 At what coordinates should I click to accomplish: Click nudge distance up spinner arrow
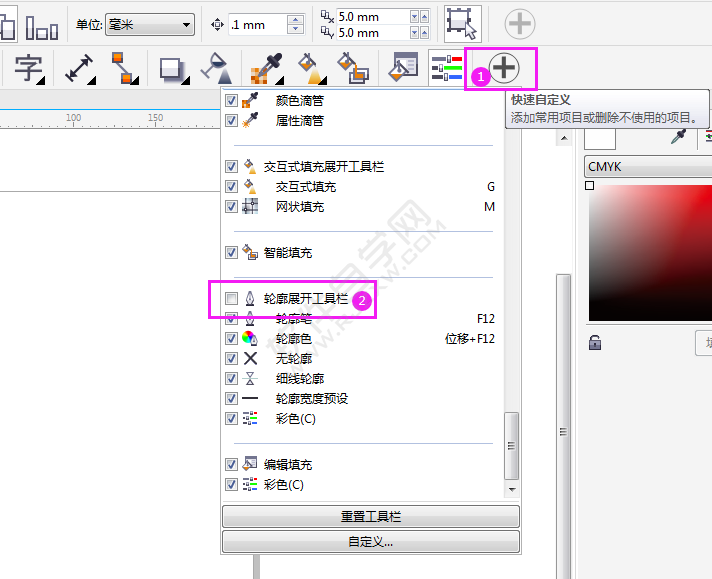point(295,20)
